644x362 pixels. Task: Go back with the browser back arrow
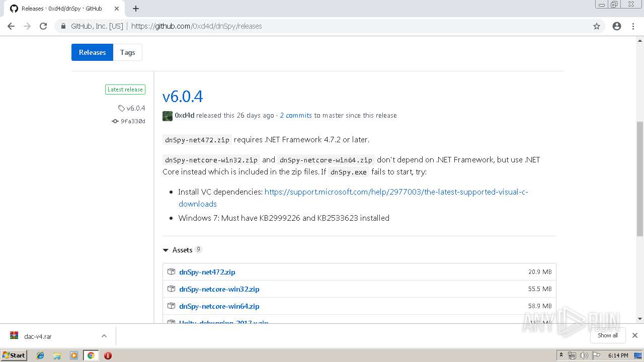click(x=11, y=26)
